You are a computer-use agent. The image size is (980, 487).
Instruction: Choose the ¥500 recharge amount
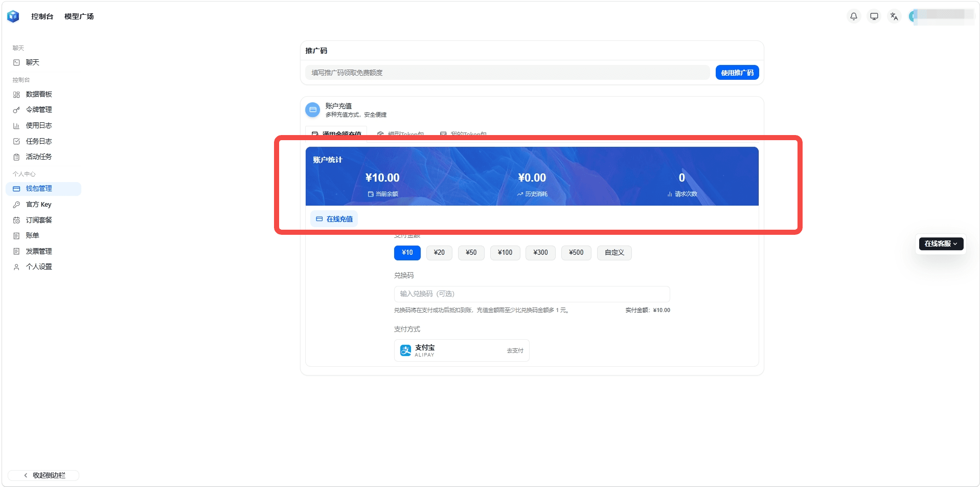pos(576,253)
